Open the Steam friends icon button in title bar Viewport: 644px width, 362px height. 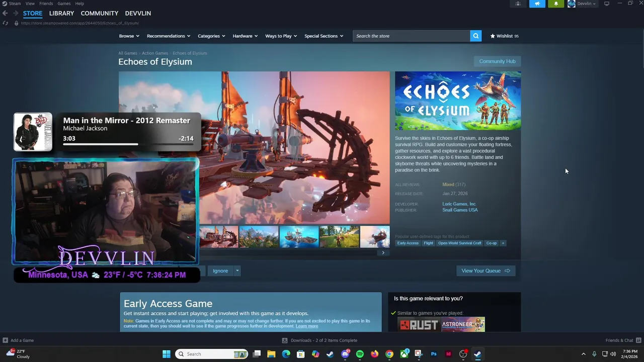pos(518,4)
